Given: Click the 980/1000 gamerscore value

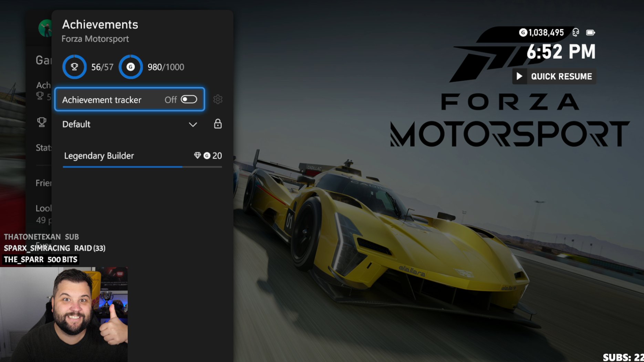Looking at the screenshot, I should tap(166, 67).
